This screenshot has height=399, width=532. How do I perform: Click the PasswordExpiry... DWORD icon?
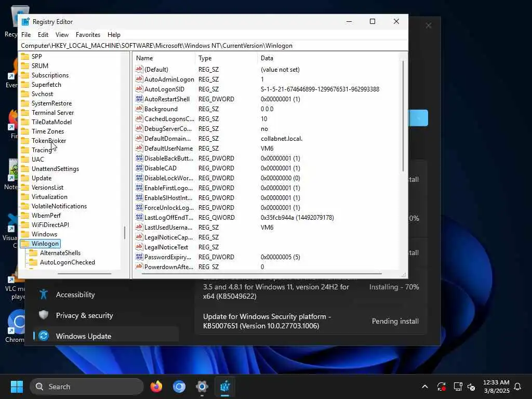tap(139, 257)
